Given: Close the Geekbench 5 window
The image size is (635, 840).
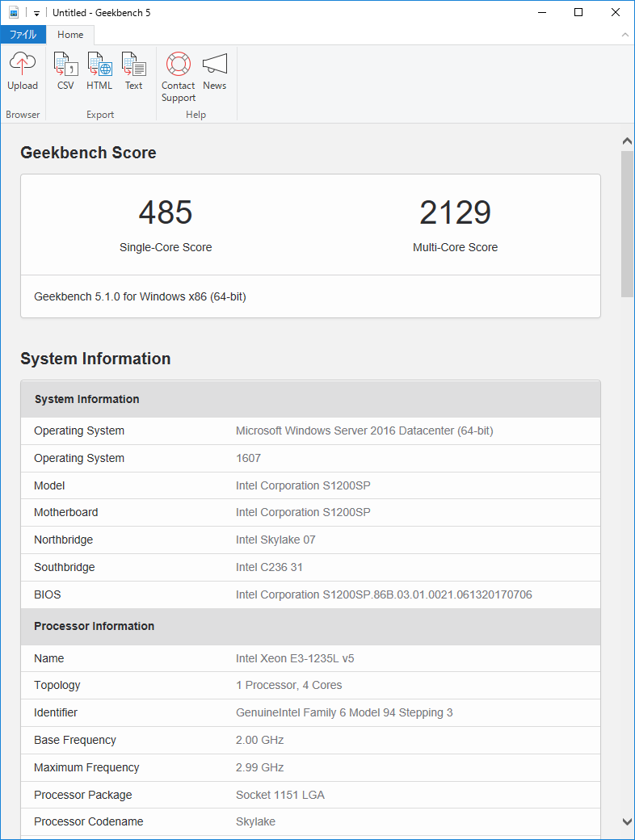Looking at the screenshot, I should [615, 12].
